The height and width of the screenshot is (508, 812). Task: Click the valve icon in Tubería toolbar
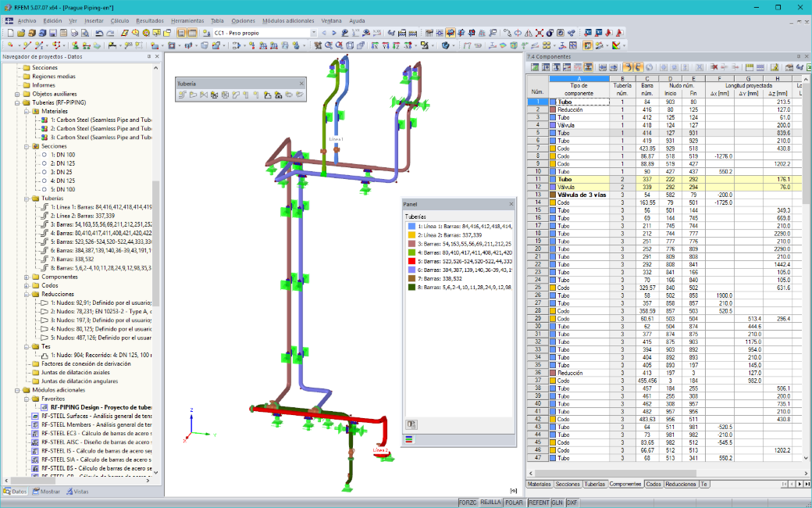tap(204, 95)
